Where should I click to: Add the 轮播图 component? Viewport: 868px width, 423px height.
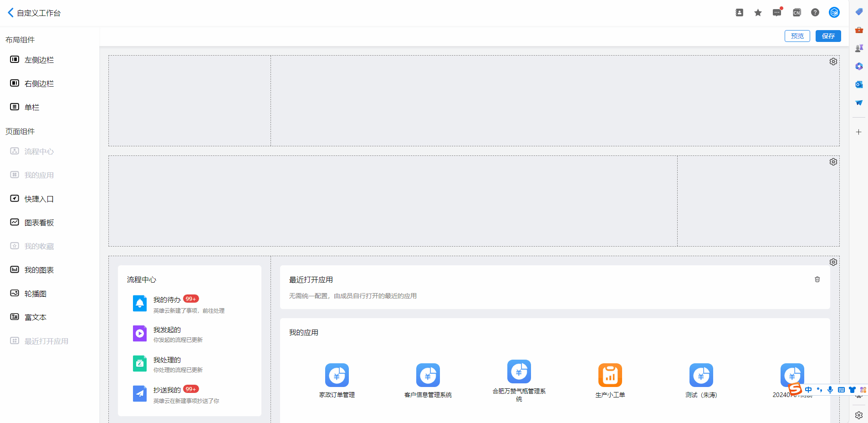coord(35,294)
